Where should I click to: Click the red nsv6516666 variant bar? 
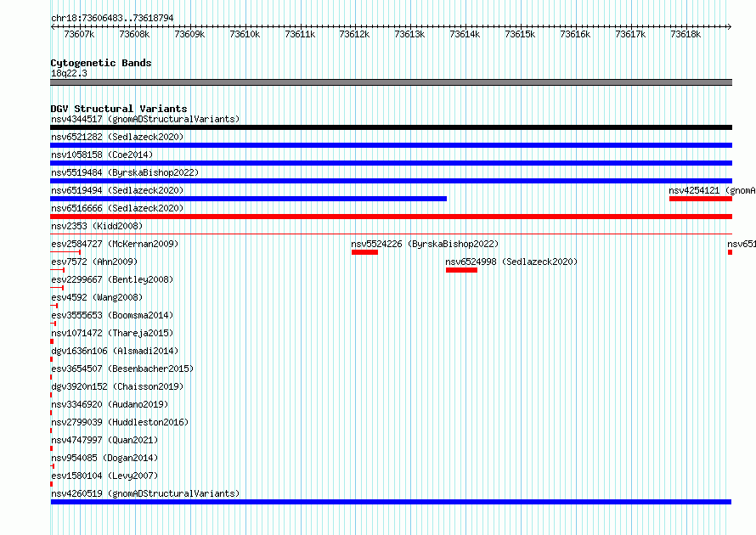pyautogui.click(x=391, y=217)
